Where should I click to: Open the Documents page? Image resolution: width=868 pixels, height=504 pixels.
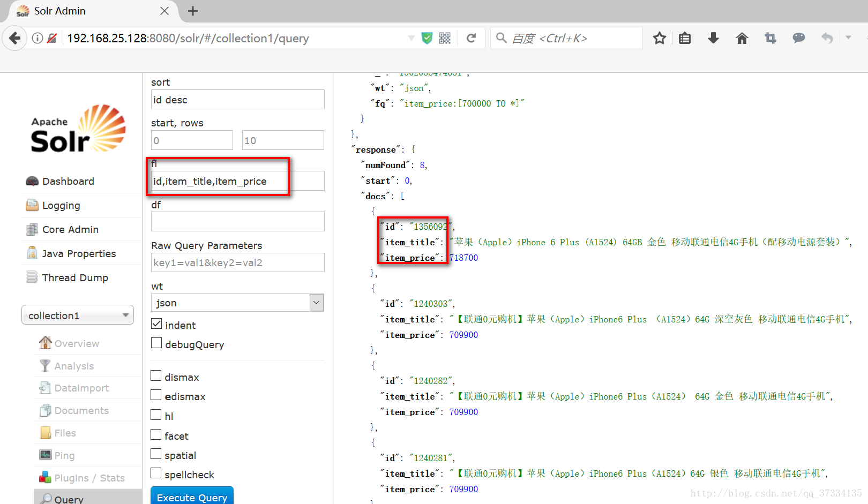pyautogui.click(x=81, y=410)
